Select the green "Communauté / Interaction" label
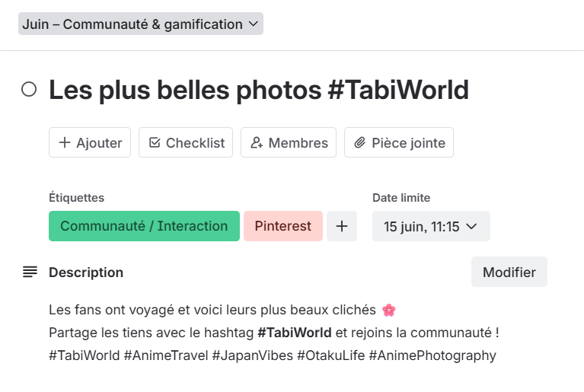Viewport: 584px width, 392px height. (x=144, y=226)
